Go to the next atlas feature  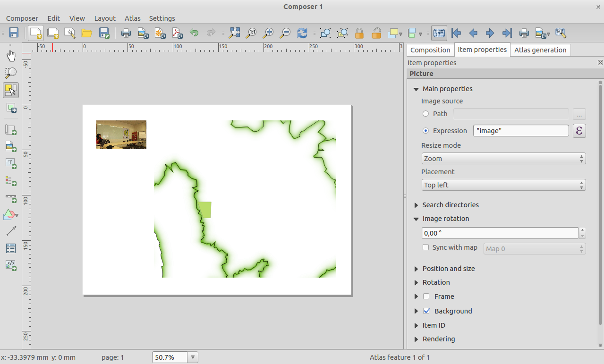click(490, 33)
